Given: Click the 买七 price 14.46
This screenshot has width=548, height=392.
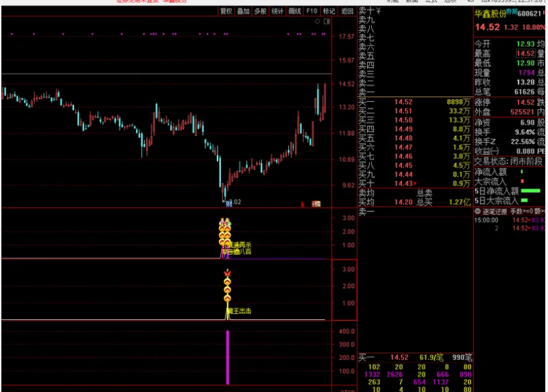Looking at the screenshot, I should tap(403, 156).
